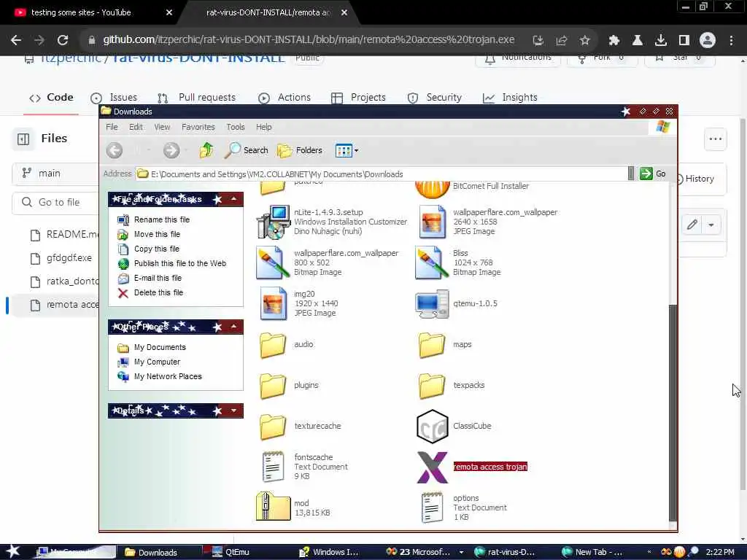Viewport: 747px width, 560px height.
Task: Select the ClassiCube application icon
Action: pos(432,426)
